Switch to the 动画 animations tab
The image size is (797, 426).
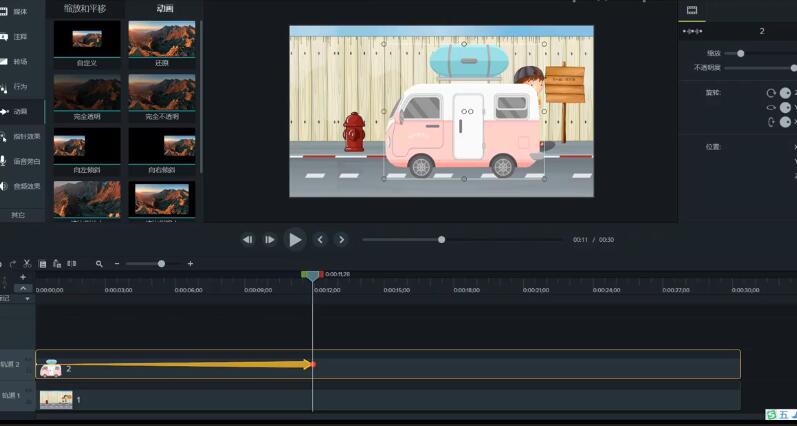(x=164, y=8)
